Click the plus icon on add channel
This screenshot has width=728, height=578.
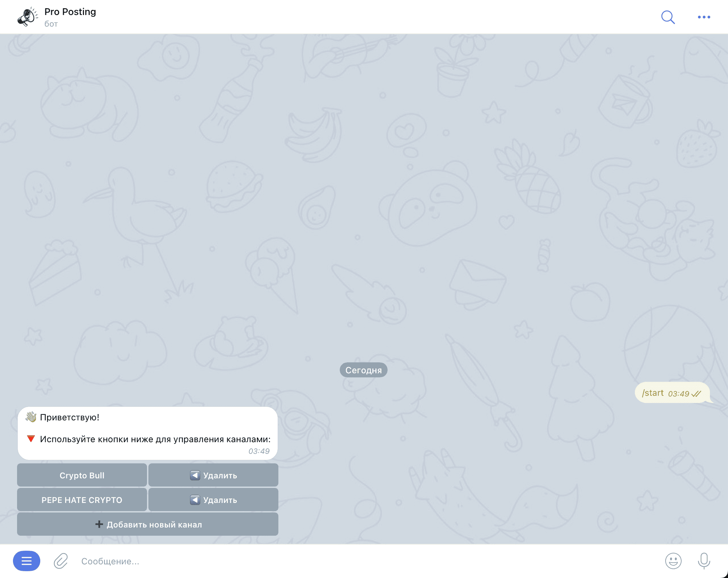point(99,524)
